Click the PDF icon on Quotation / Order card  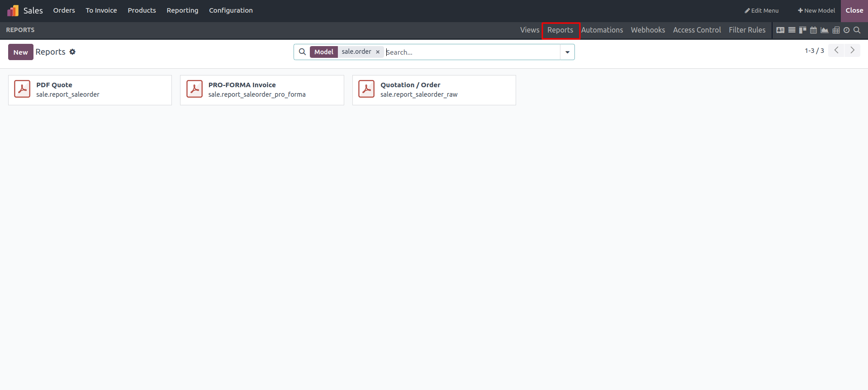click(x=366, y=89)
